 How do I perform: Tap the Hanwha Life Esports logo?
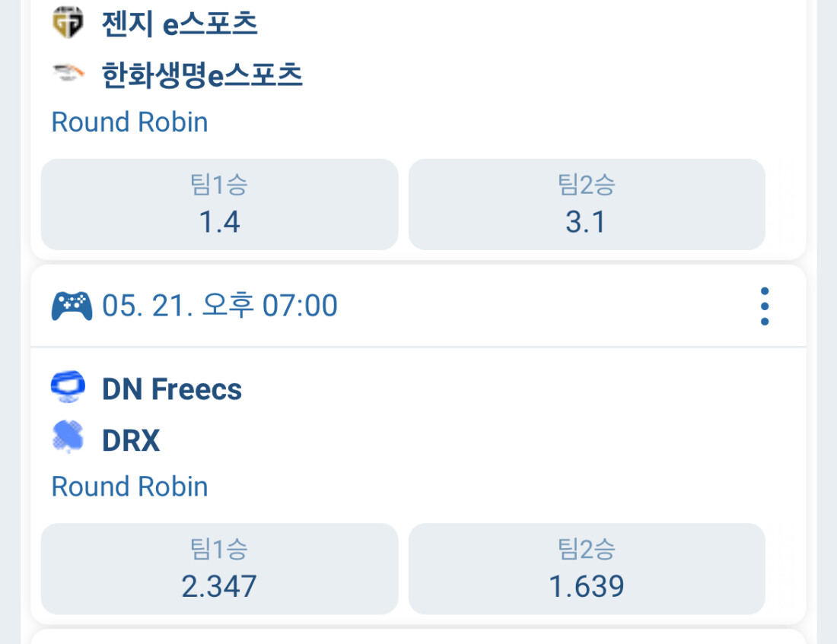pos(68,75)
